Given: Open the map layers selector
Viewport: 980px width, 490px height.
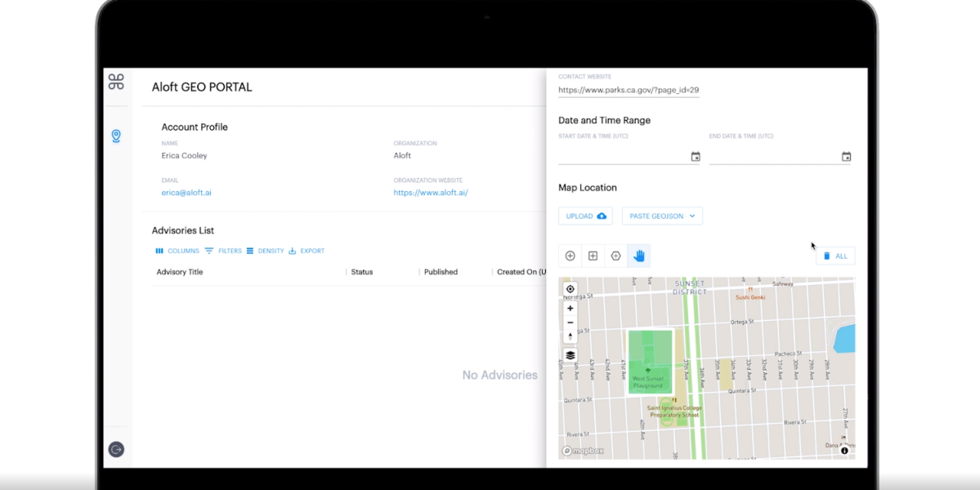Looking at the screenshot, I should (571, 355).
